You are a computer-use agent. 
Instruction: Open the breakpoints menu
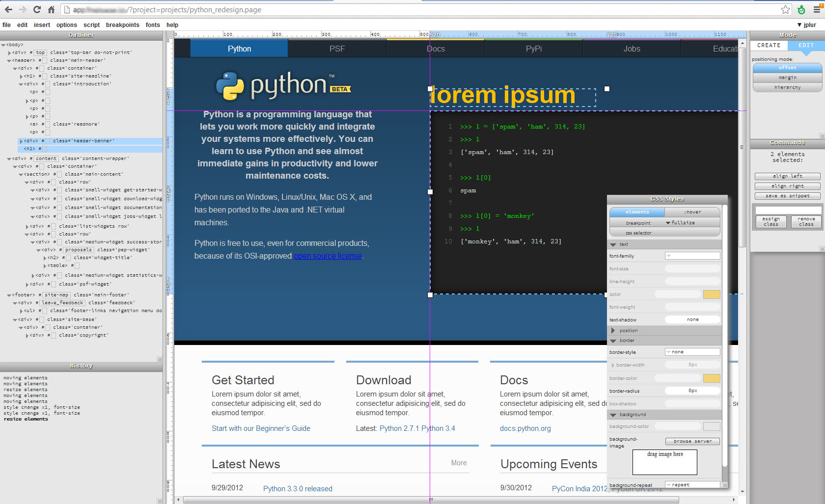(x=122, y=25)
